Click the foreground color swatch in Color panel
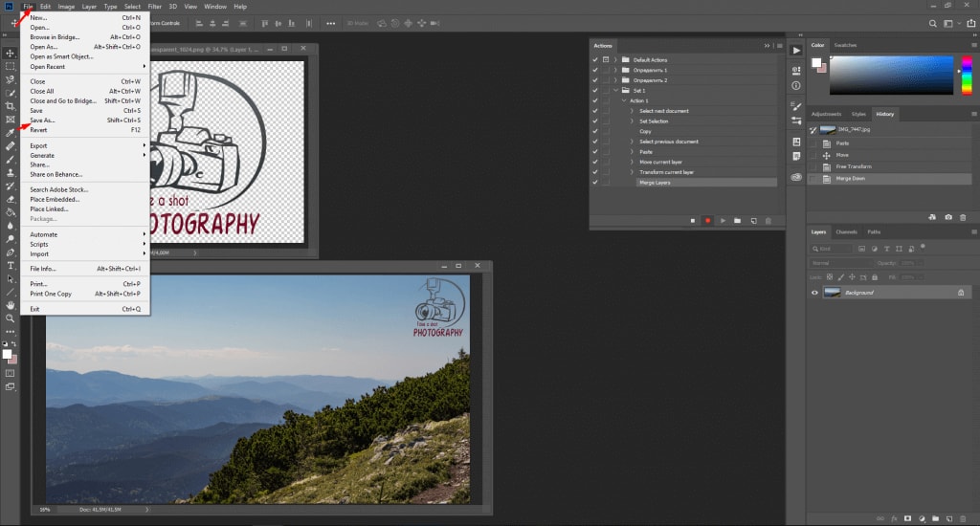Screen dimensions: 980x526 coord(815,62)
